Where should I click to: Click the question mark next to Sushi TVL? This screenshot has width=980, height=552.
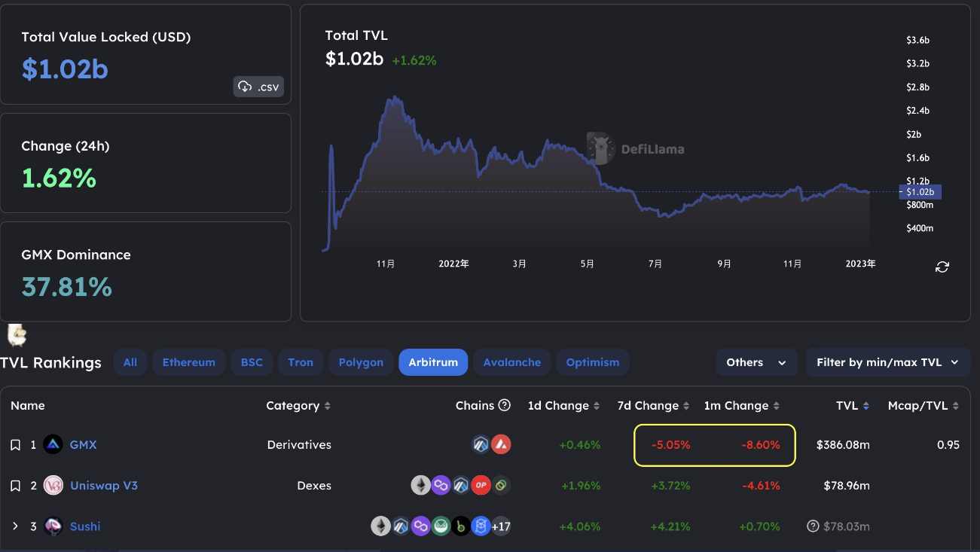click(x=813, y=526)
